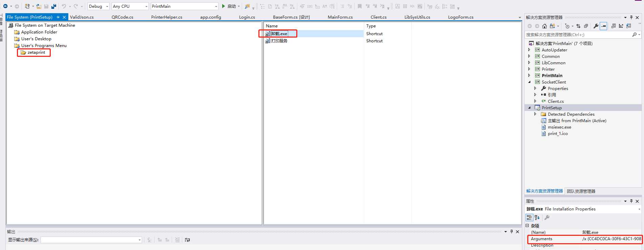Open the PrintMain startup project dropdown
This screenshot has width=644, height=250.
(185, 6)
